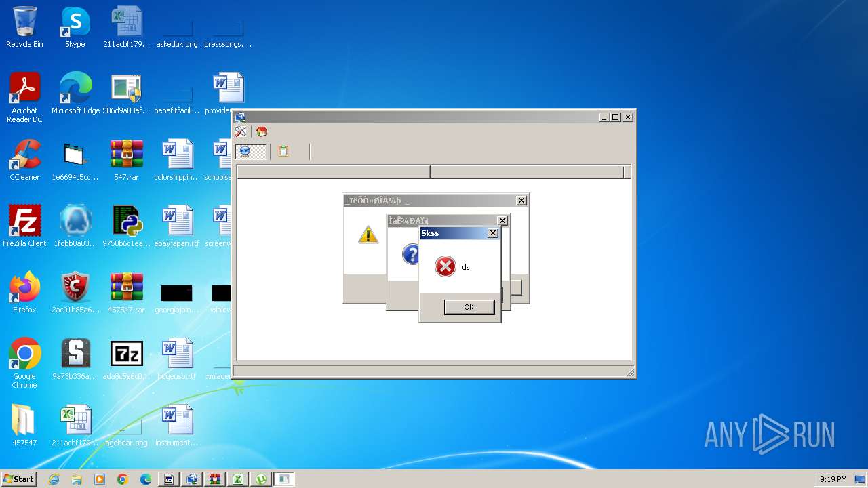Minimize the main application window
The height and width of the screenshot is (488, 868).
point(604,117)
